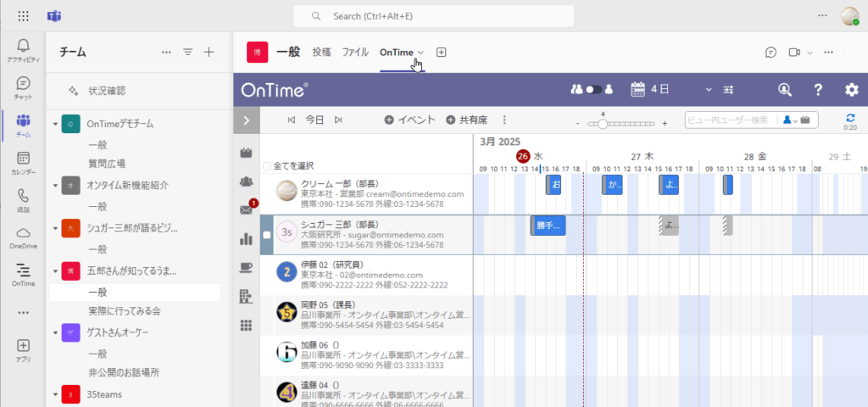
Task: Select the OnTime channel tab
Action: pyautogui.click(x=397, y=53)
